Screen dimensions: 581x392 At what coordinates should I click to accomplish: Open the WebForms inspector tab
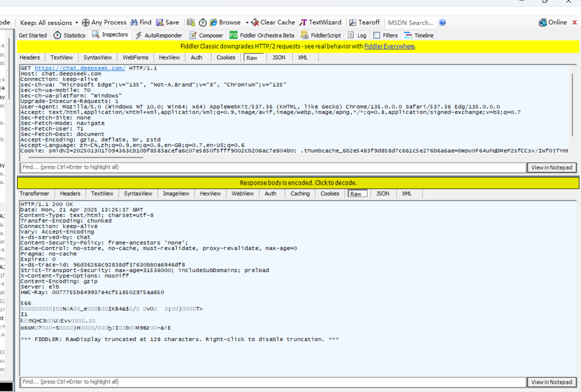135,58
